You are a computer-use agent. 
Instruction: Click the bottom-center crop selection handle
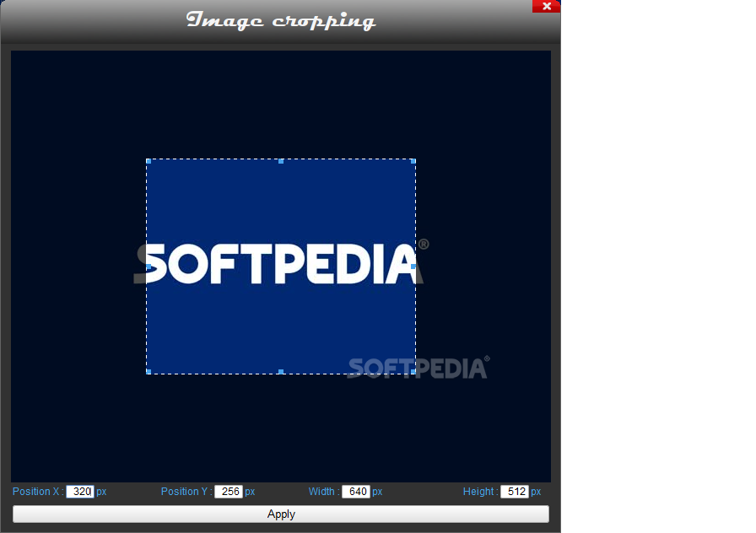(x=281, y=372)
